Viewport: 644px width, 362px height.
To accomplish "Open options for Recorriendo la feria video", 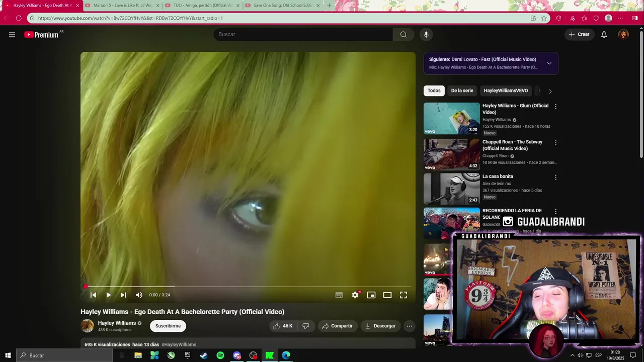I will (x=555, y=212).
